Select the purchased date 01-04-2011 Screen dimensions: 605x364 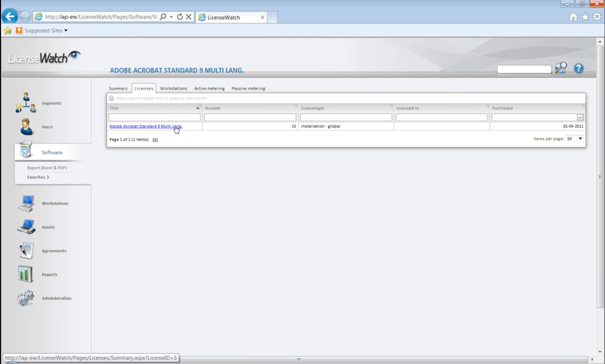573,126
